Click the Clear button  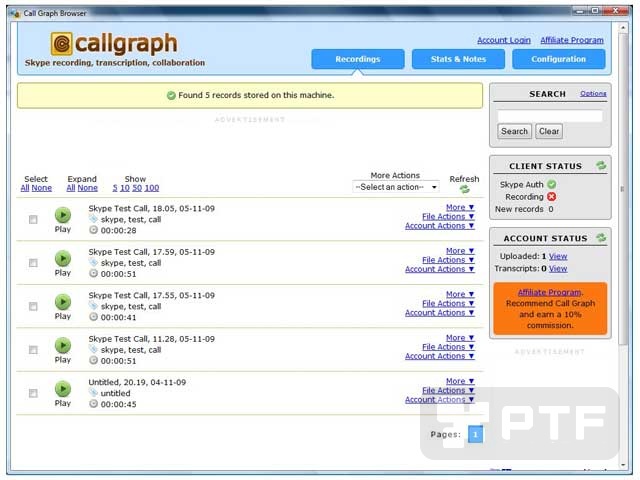[549, 131]
